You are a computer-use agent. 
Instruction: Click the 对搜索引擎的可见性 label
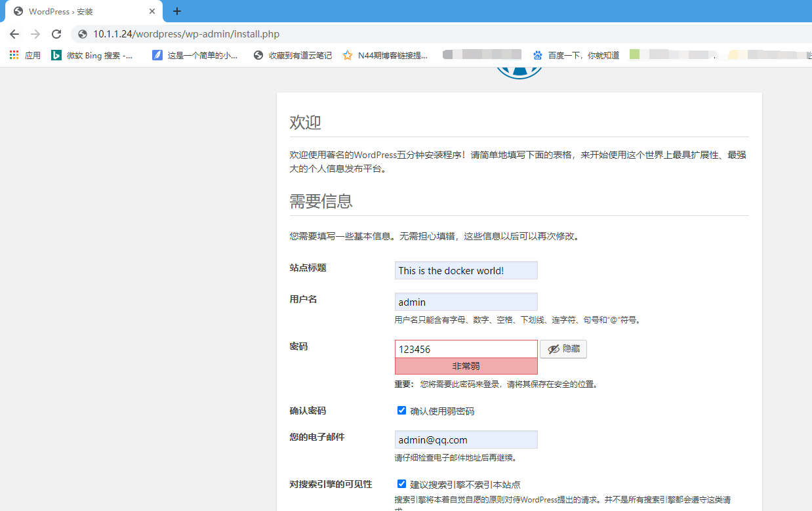pos(331,484)
